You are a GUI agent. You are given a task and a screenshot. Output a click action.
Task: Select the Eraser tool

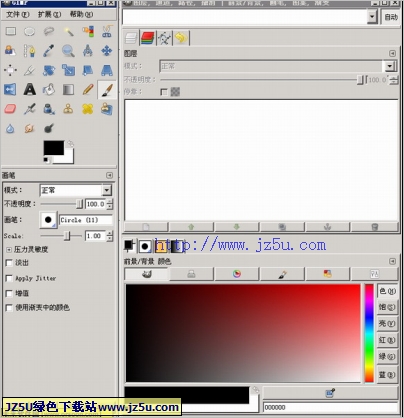11,109
